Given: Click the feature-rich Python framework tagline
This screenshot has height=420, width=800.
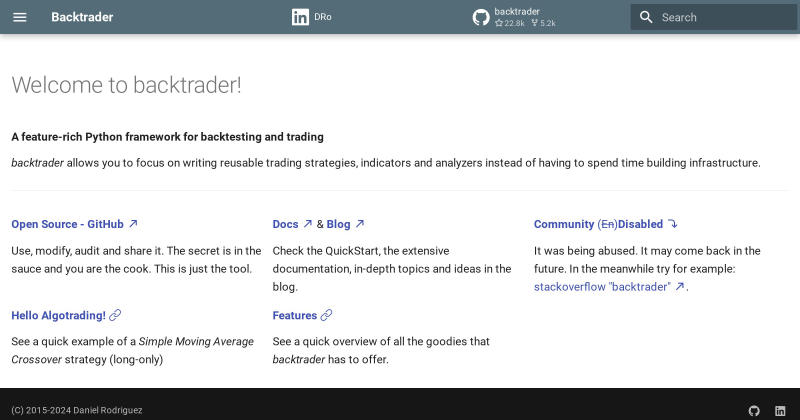Looking at the screenshot, I should [x=167, y=137].
